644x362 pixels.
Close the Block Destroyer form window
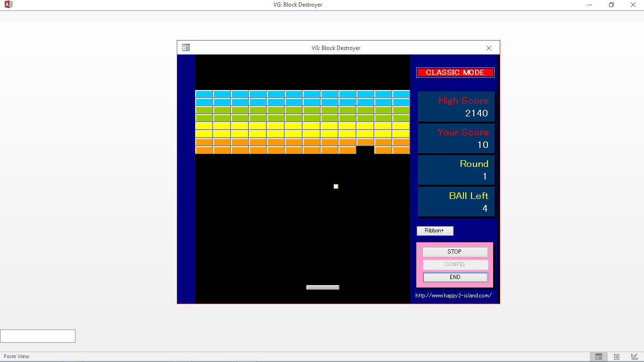click(489, 48)
